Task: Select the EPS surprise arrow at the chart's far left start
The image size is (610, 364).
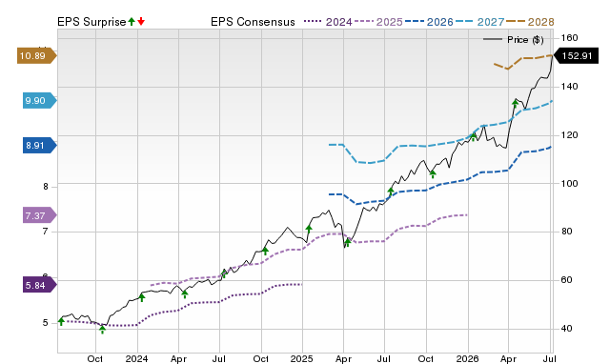Action: coord(61,321)
